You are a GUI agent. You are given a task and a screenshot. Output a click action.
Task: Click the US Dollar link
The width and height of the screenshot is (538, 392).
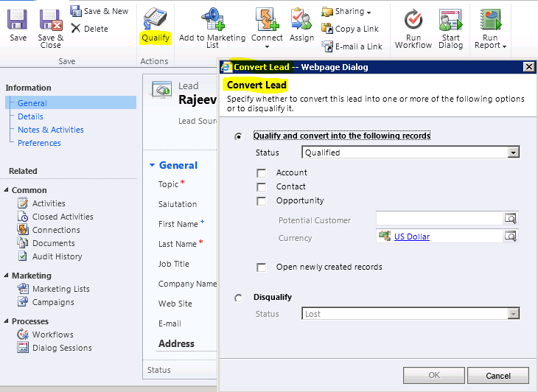click(411, 237)
